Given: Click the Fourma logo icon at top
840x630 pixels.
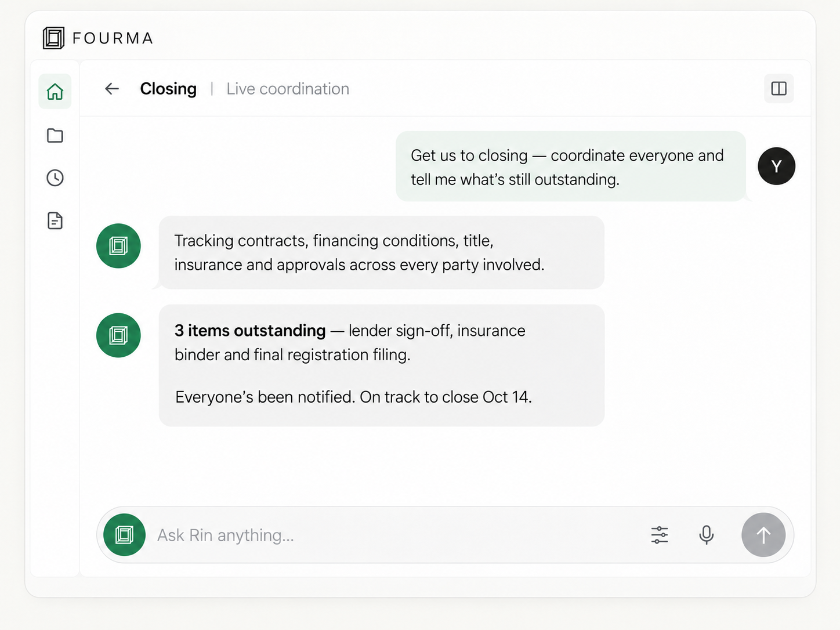Looking at the screenshot, I should [53, 38].
